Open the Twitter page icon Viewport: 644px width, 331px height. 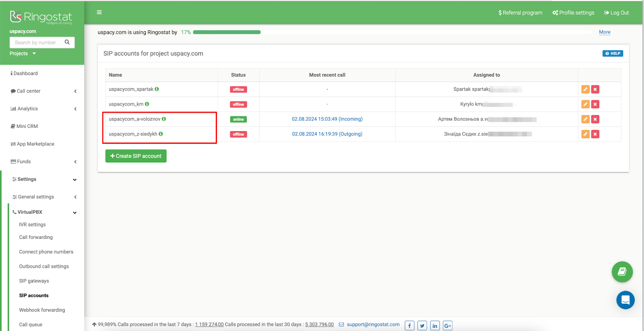click(422, 325)
